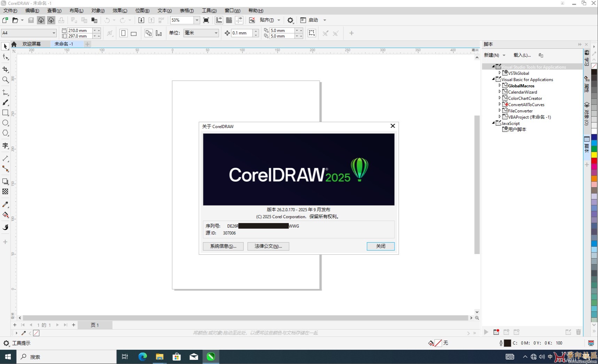Expand the VSTAGlobal tree node

[499, 73]
